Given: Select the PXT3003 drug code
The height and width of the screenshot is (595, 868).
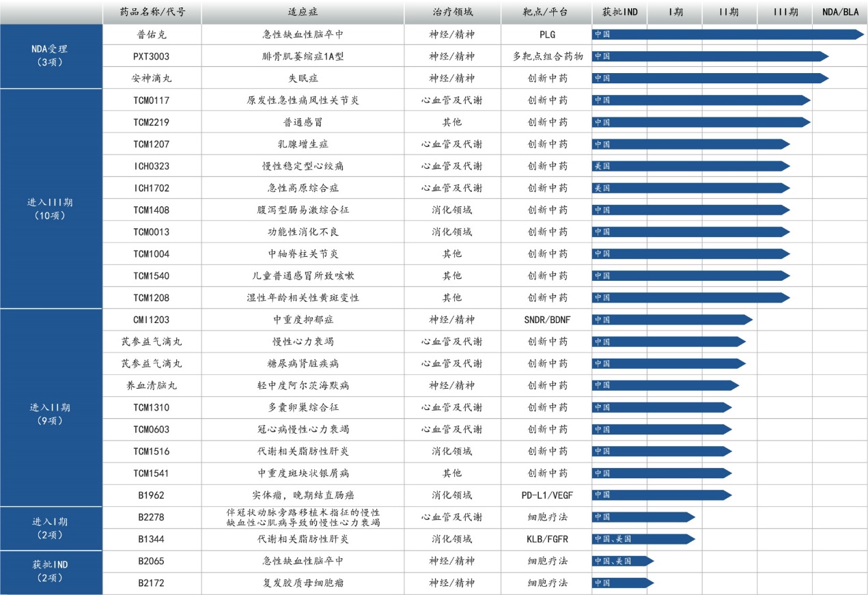Looking at the screenshot, I should [x=152, y=57].
